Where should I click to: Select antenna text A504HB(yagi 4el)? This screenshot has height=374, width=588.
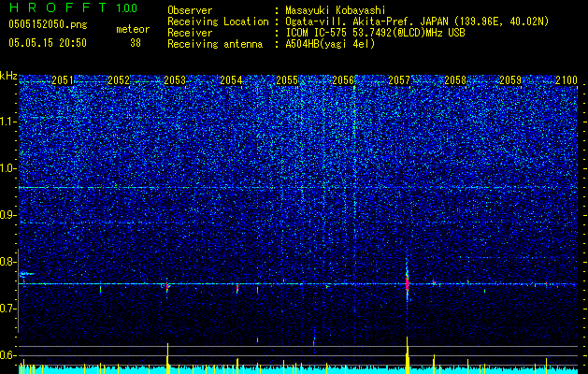click(330, 44)
